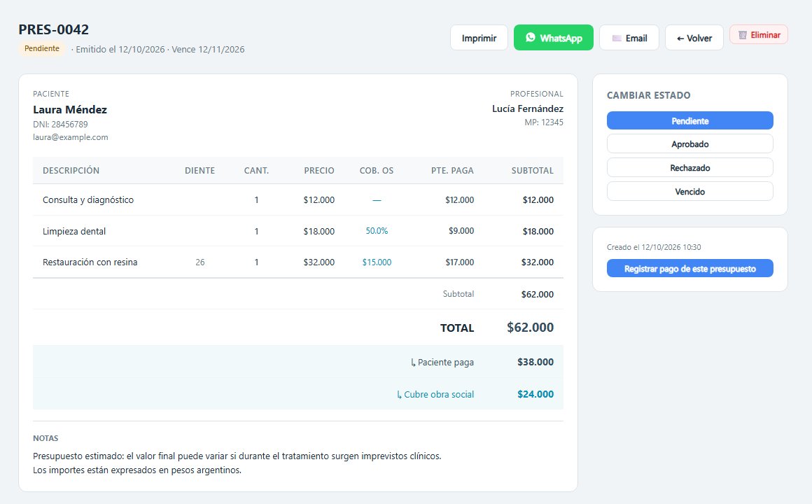Send the budget via the WhatsApp button
The height and width of the screenshot is (504, 812).
pos(554,38)
